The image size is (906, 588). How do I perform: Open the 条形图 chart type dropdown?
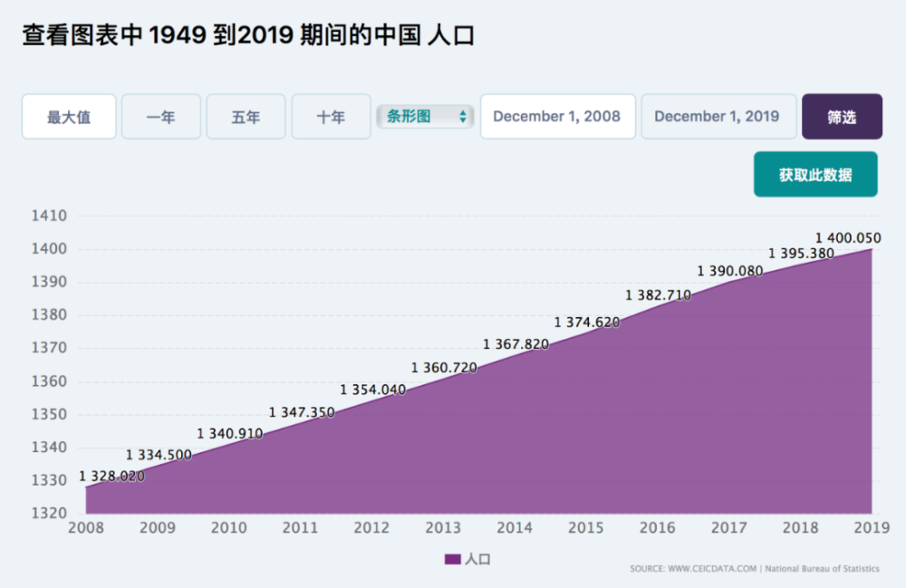click(x=425, y=117)
